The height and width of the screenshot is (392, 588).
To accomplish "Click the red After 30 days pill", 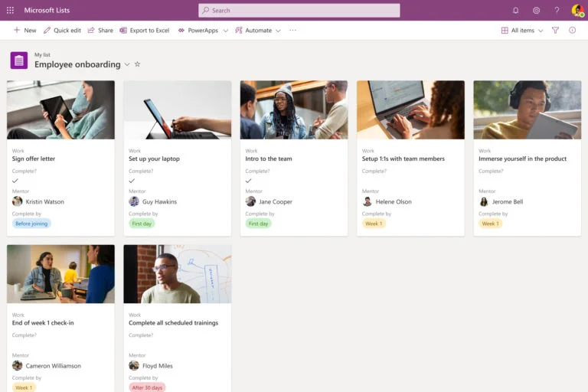I will [147, 387].
